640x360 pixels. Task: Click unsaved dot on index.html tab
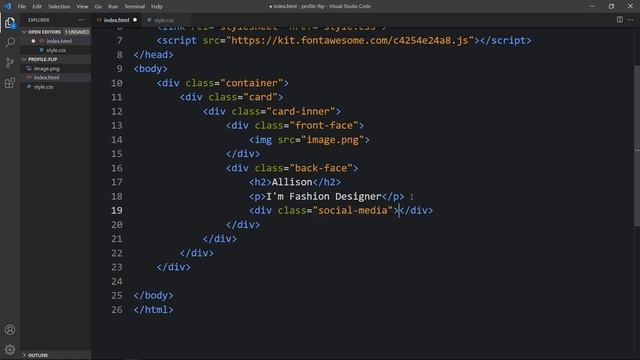(135, 20)
